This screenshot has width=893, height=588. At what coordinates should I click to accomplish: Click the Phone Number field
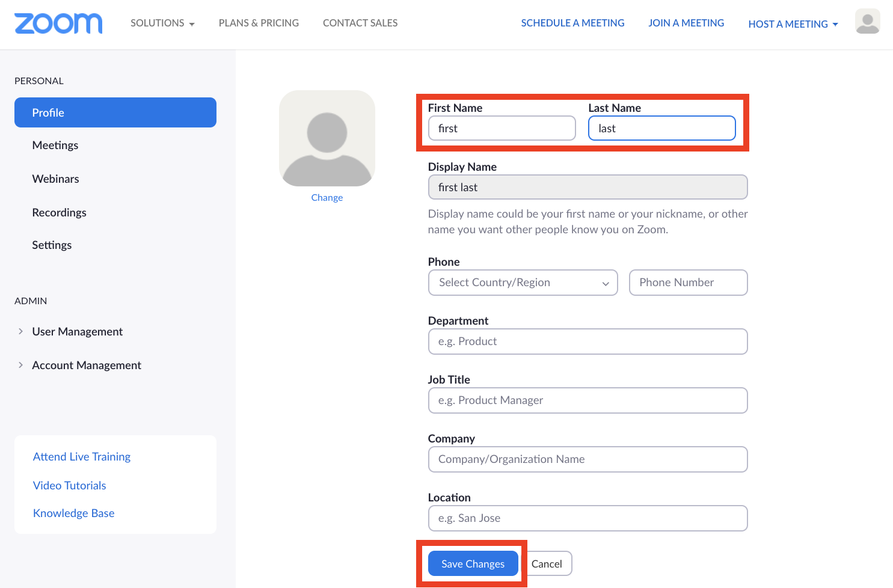point(689,283)
